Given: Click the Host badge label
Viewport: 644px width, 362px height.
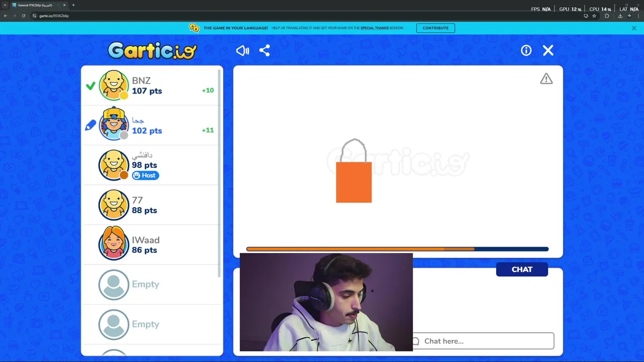Looking at the screenshot, I should point(145,175).
